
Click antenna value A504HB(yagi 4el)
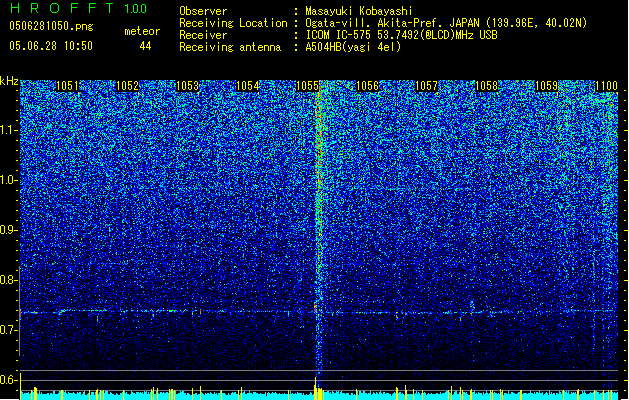[x=353, y=47]
